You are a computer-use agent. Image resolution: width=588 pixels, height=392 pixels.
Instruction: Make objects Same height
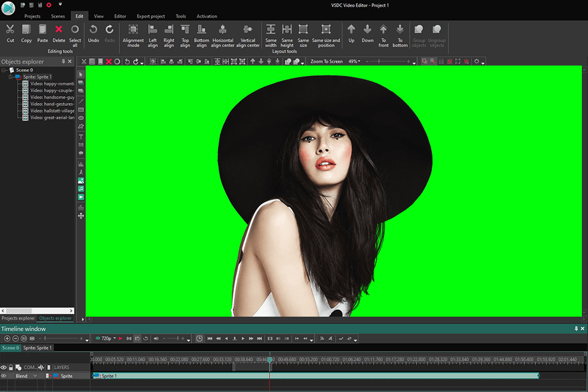point(287,36)
